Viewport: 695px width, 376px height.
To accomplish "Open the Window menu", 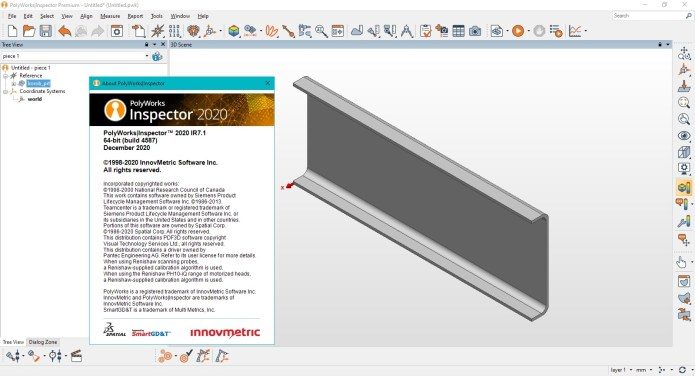I will click(x=180, y=16).
